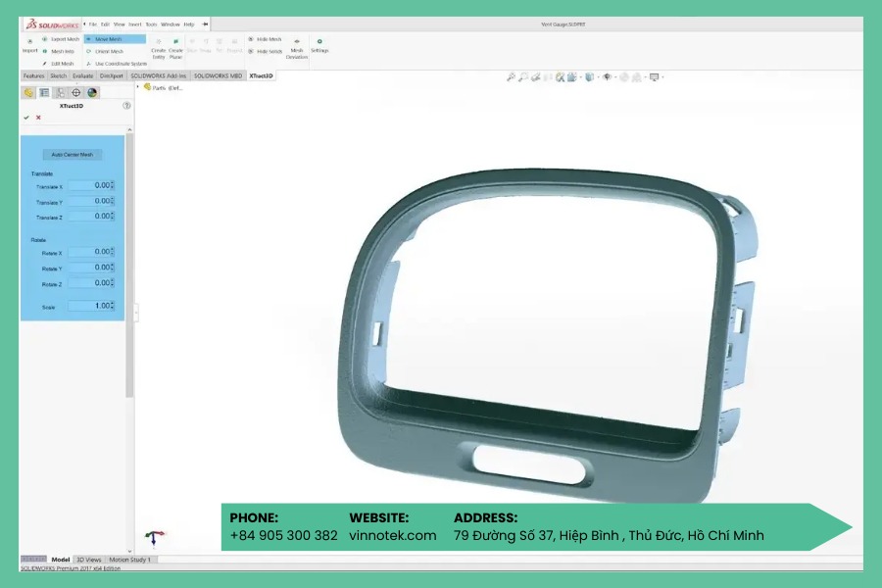Image resolution: width=882 pixels, height=588 pixels.
Task: Switch to SOLIDWORKS MBD tab
Action: click(218, 75)
